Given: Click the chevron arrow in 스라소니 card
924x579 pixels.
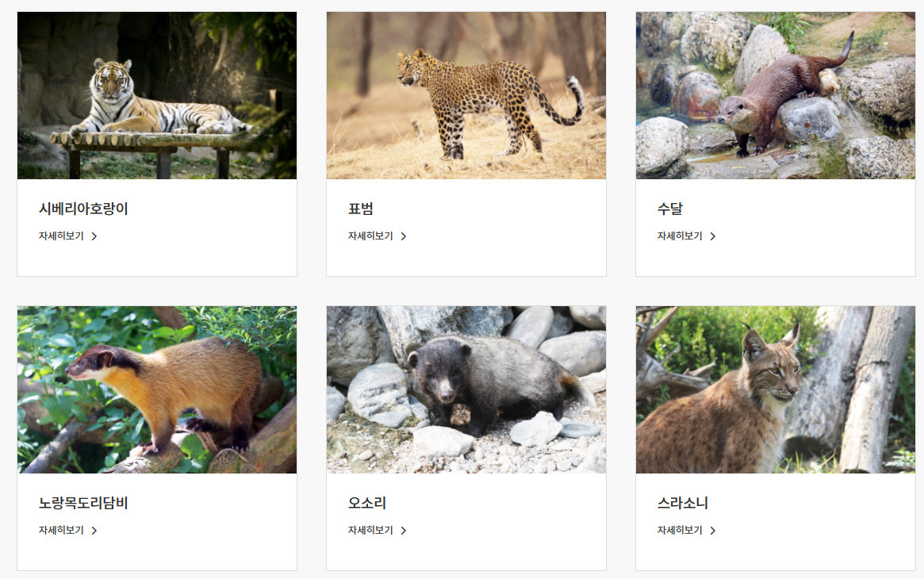Looking at the screenshot, I should point(713,531).
